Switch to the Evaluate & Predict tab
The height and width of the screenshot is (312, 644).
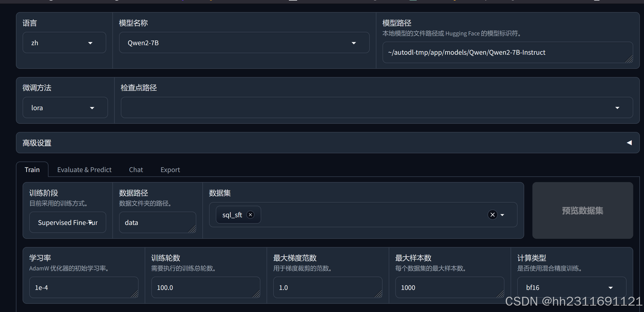(84, 170)
